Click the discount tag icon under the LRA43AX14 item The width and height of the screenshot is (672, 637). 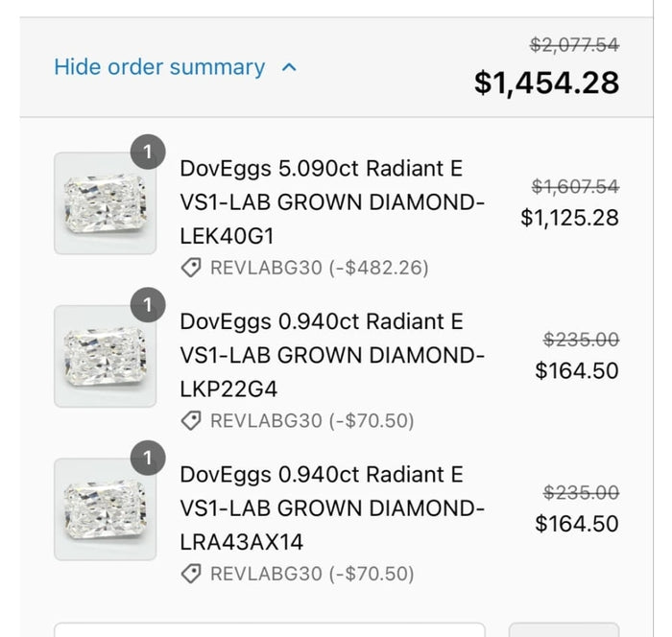point(191,574)
